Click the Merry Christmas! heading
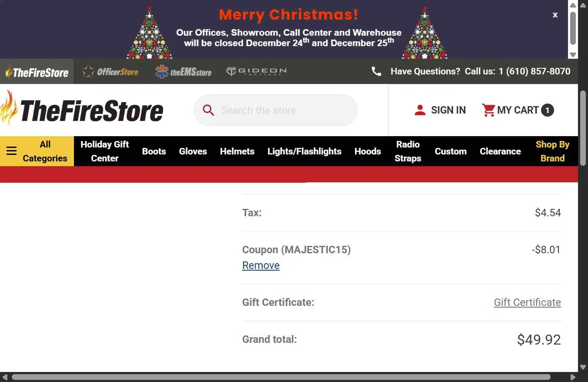This screenshot has width=588, height=382. [289, 15]
